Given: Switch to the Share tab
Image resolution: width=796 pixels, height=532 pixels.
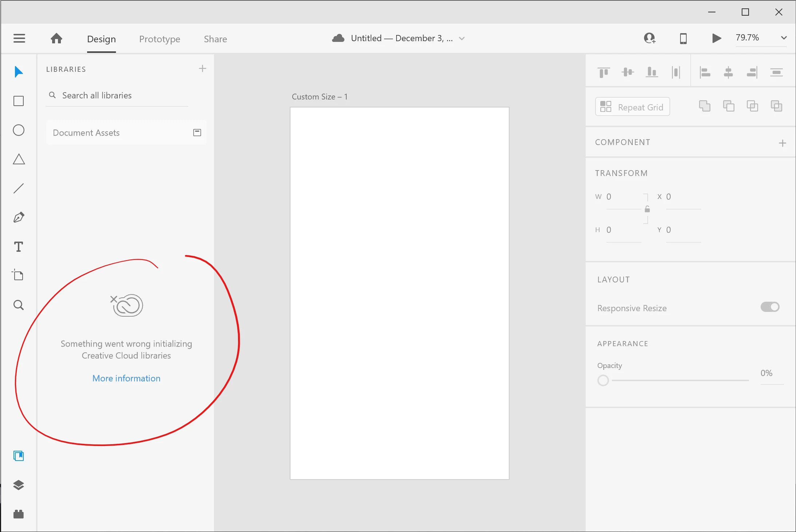Looking at the screenshot, I should (x=215, y=39).
